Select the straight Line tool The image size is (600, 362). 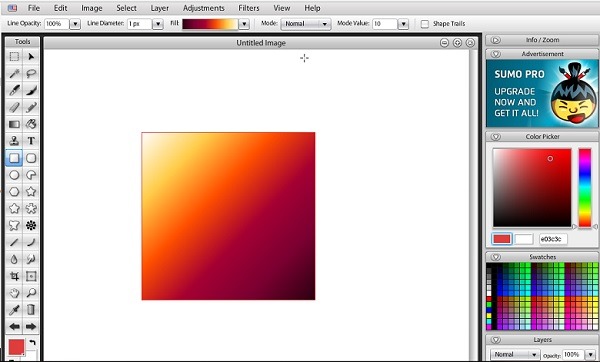[x=14, y=242]
